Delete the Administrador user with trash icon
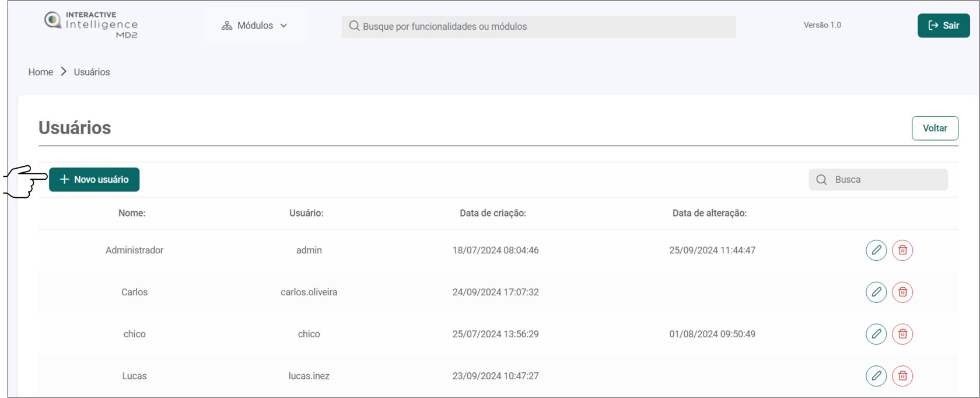980x398 pixels. coord(902,250)
